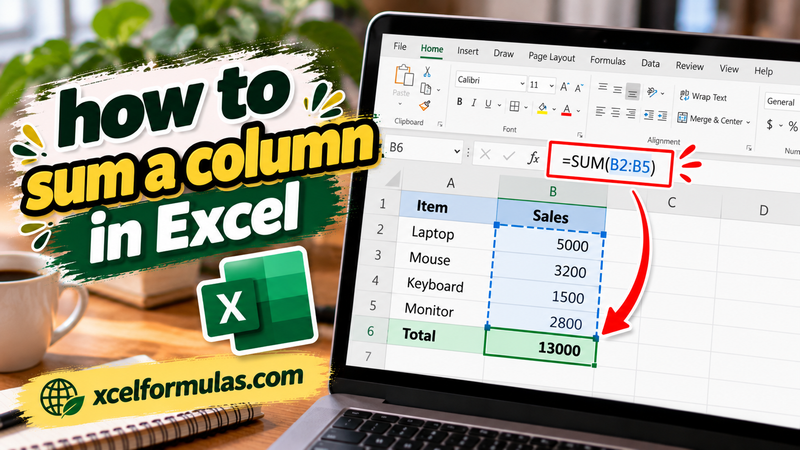800x450 pixels.
Task: Click the Accounting dollar sign format
Action: point(769,124)
